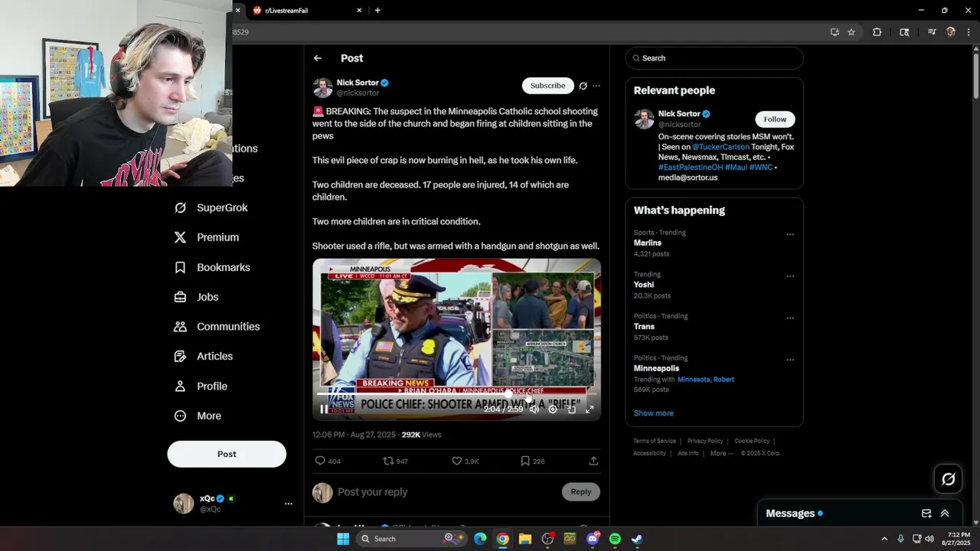Image resolution: width=980 pixels, height=551 pixels.
Task: Open post's three-dot more options
Action: pyautogui.click(x=596, y=86)
